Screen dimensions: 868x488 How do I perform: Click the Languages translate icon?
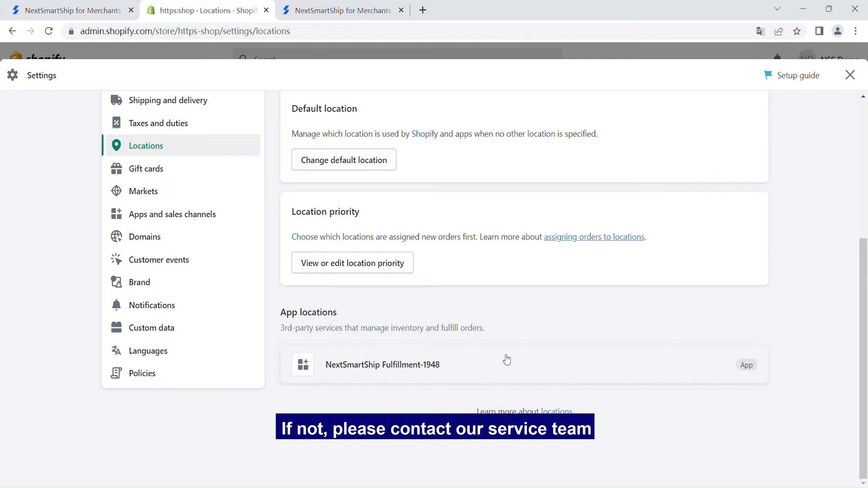(x=116, y=351)
